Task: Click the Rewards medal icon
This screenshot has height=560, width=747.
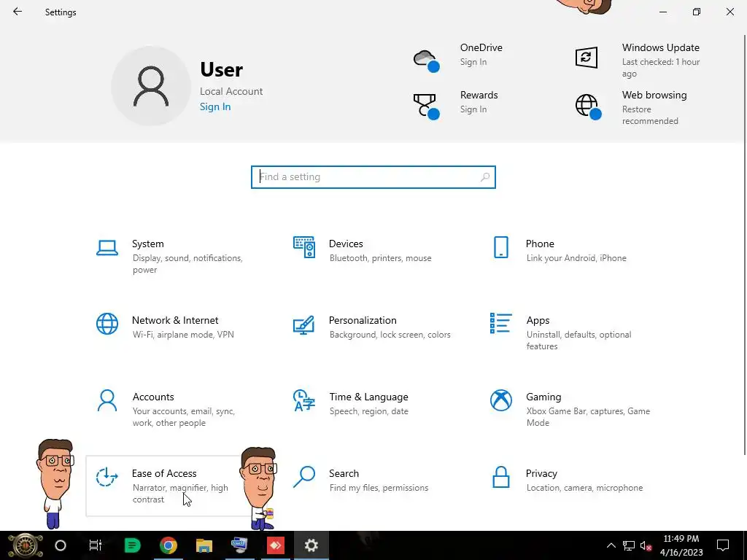Action: [426, 106]
